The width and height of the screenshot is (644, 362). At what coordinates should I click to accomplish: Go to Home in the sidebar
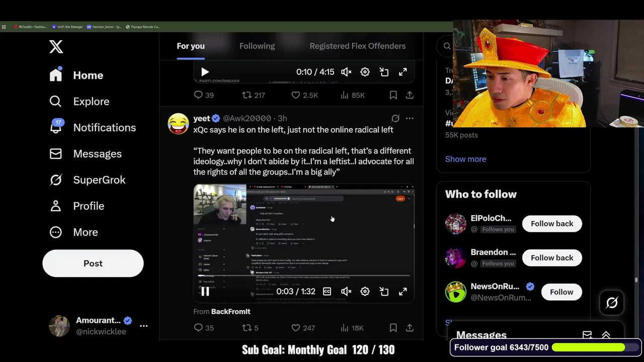pos(76,75)
